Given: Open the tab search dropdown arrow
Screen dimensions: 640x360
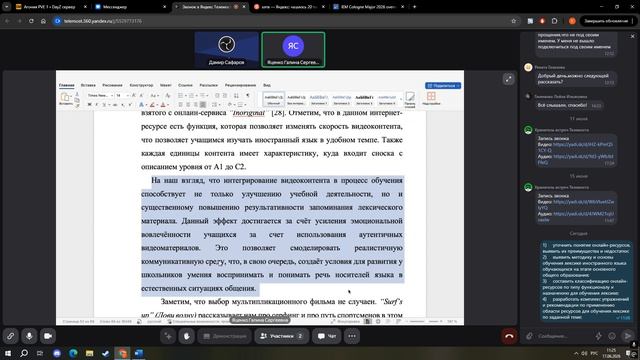Looking at the screenshot, I should click(x=7, y=7).
